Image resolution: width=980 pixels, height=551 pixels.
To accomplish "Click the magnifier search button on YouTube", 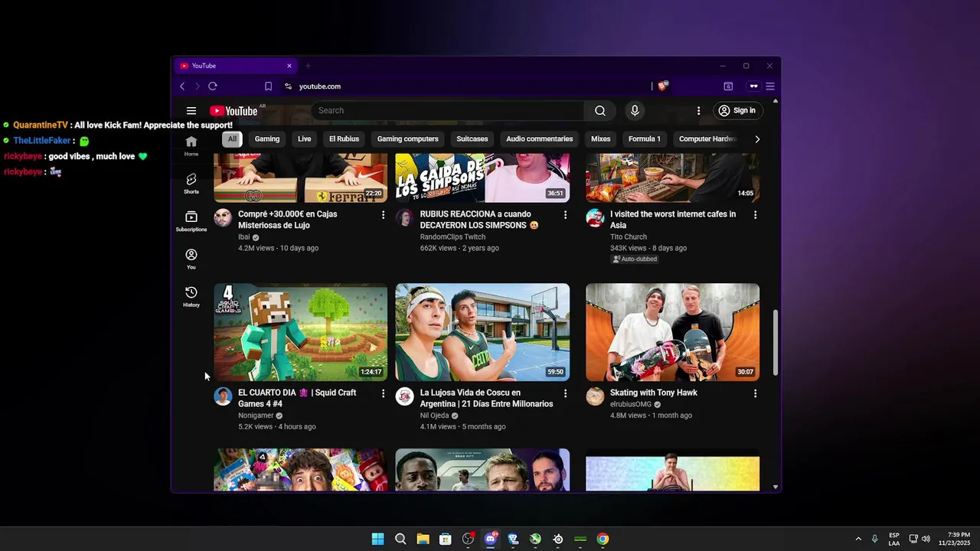I will coord(600,111).
